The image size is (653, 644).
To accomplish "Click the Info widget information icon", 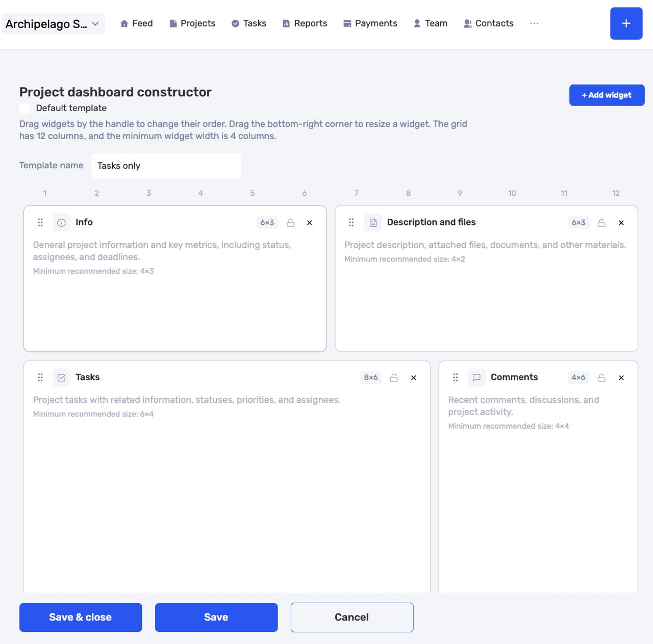I will (x=61, y=222).
